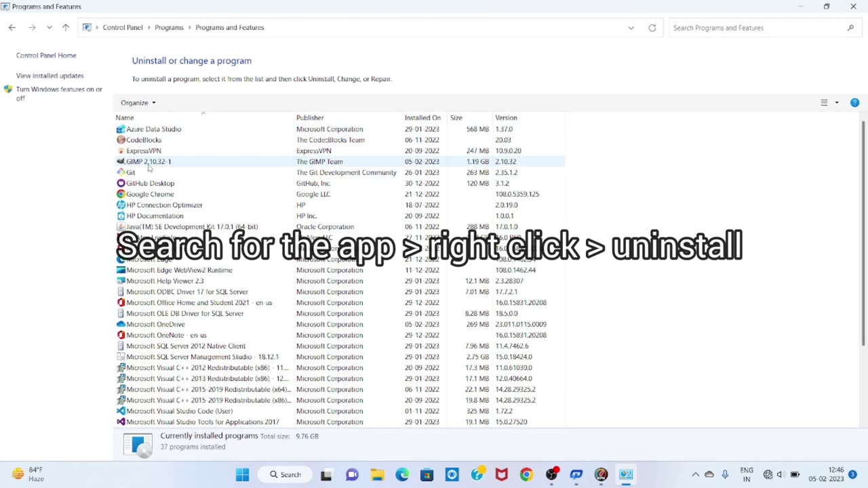868x488 pixels.
Task: Open McAfee from the taskbar
Action: pos(501,474)
